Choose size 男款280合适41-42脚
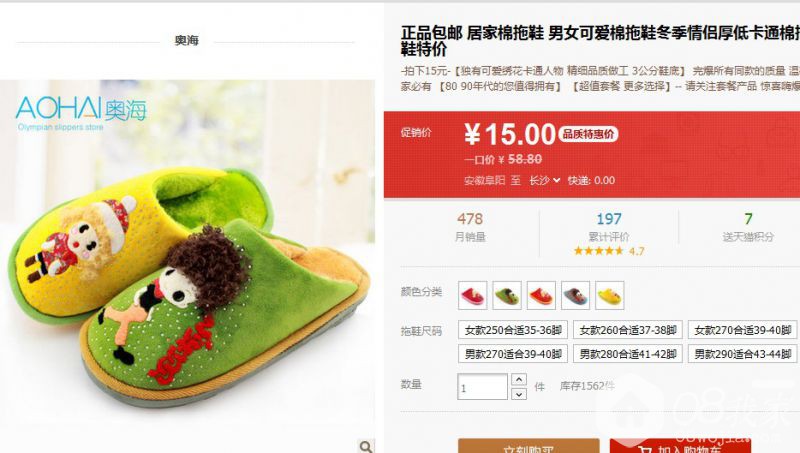 [628, 354]
